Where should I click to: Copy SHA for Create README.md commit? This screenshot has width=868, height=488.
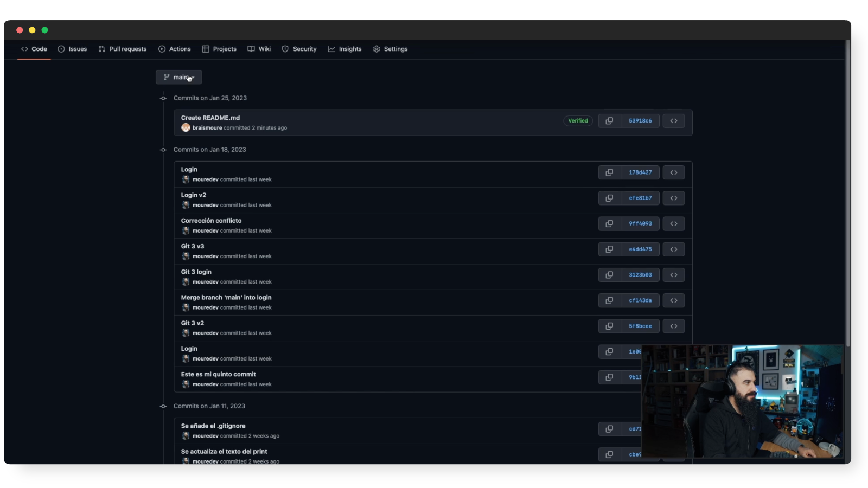click(609, 121)
